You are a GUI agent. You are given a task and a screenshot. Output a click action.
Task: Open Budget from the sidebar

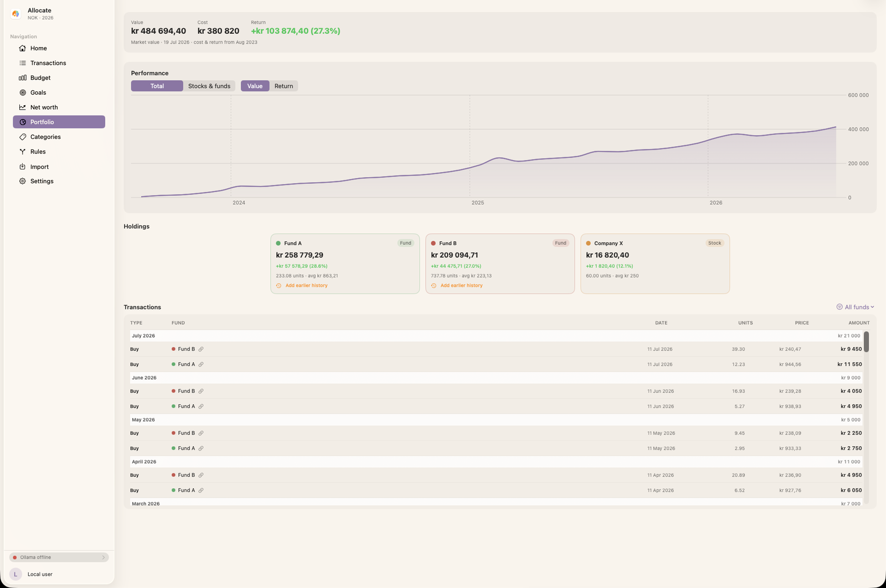tap(59, 78)
